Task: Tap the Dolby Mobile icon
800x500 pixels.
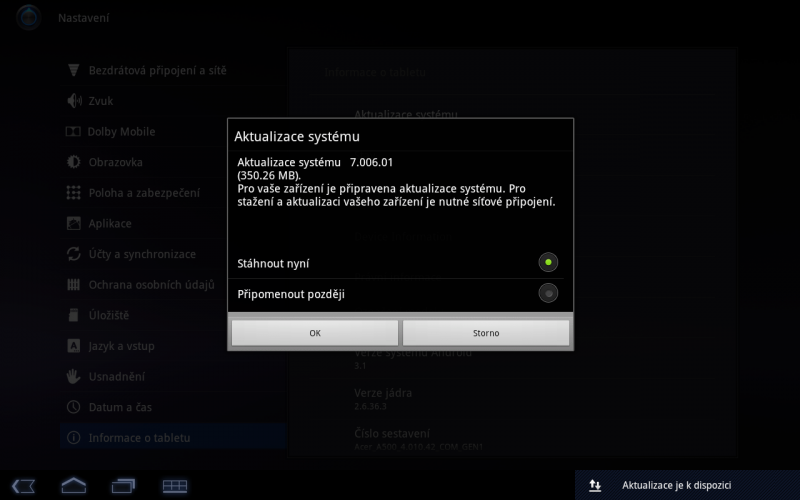Action: point(73,132)
